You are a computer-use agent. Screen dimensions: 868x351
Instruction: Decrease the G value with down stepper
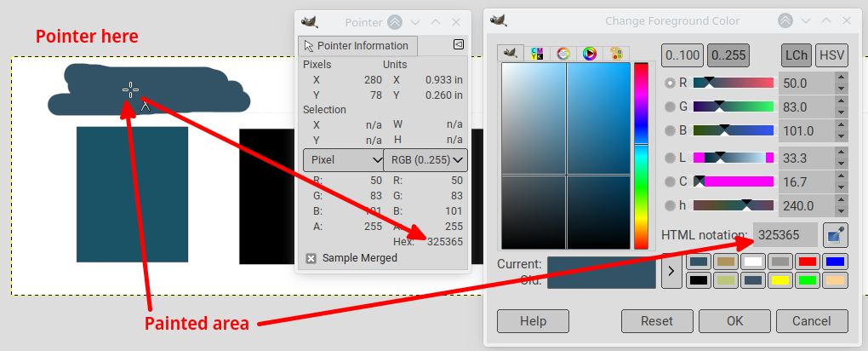pos(842,112)
